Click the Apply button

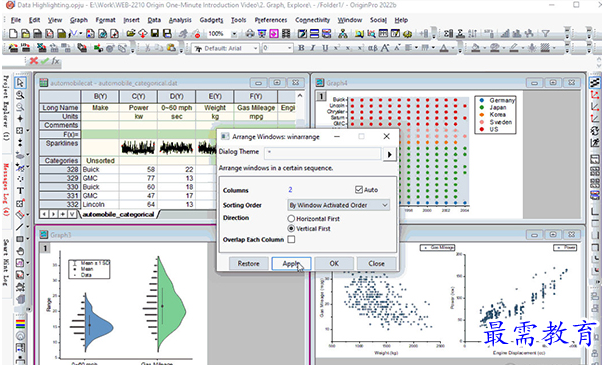[291, 264]
